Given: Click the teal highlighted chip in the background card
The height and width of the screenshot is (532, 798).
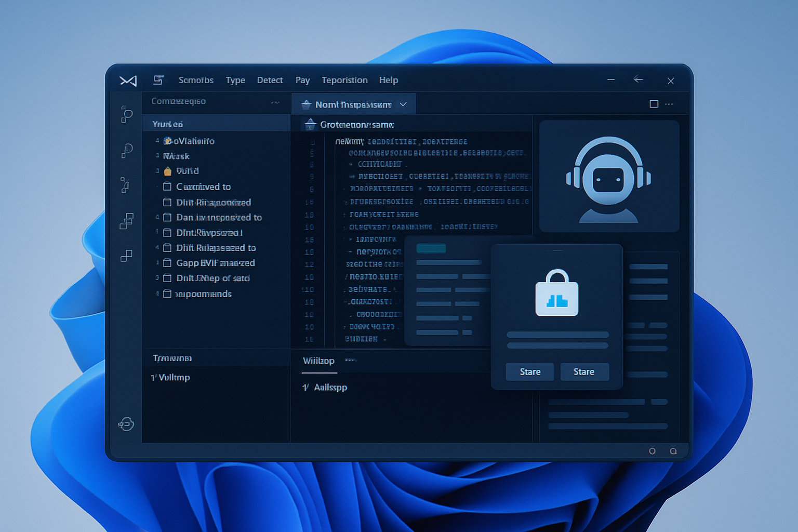Looking at the screenshot, I should click(x=431, y=248).
